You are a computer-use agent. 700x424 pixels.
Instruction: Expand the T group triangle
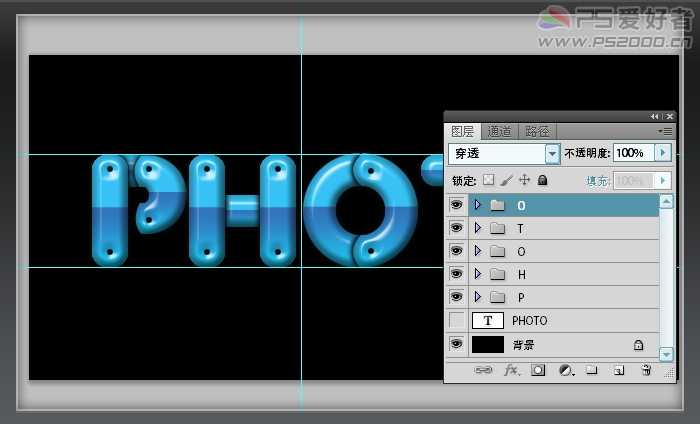(x=478, y=228)
